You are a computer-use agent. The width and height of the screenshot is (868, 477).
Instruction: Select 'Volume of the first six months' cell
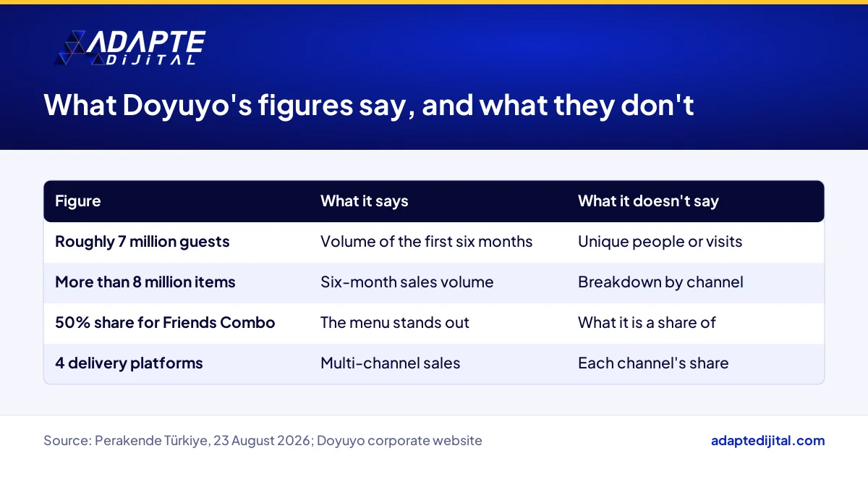pyautogui.click(x=427, y=242)
